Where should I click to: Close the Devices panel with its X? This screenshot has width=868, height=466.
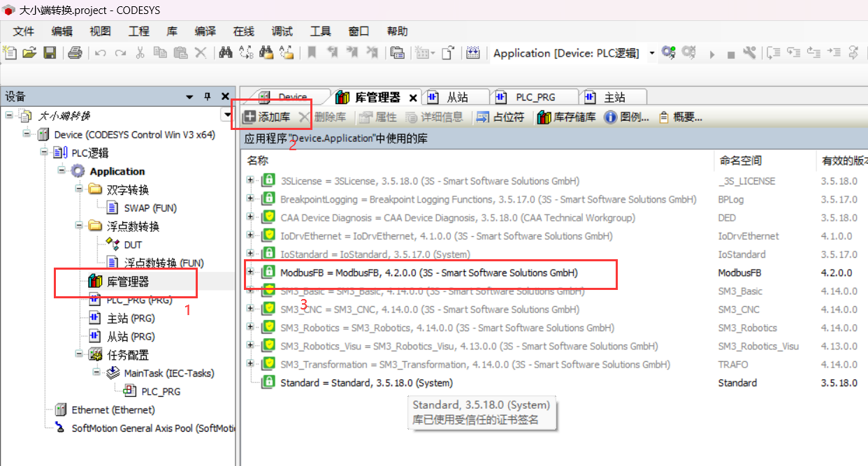click(225, 97)
